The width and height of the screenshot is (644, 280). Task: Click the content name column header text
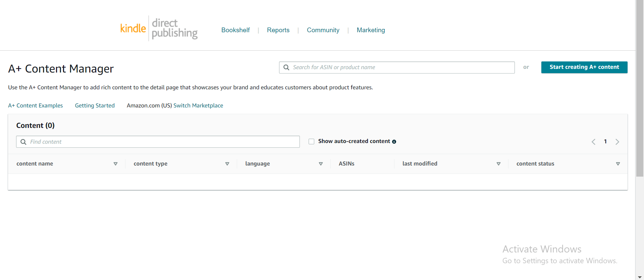[35, 164]
